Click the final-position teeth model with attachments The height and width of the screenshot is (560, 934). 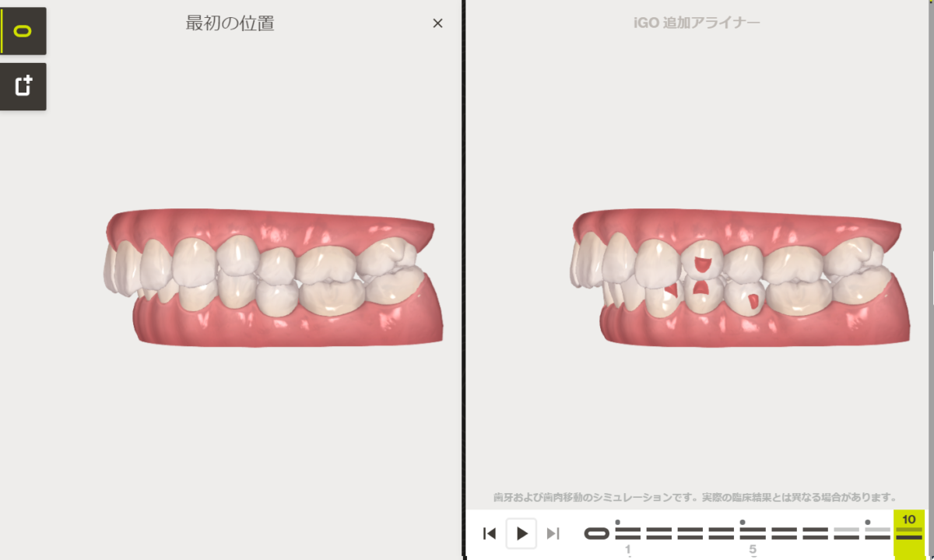740,277
